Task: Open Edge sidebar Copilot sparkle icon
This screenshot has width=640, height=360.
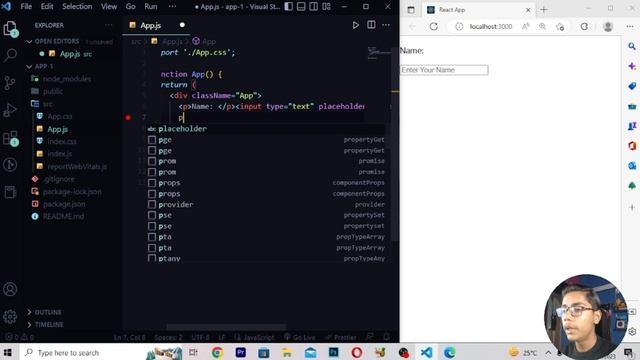Action: click(632, 66)
